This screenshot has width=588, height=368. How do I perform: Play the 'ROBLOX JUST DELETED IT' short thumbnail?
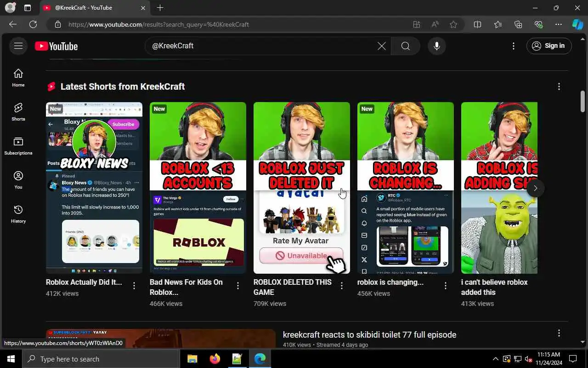tap(302, 188)
